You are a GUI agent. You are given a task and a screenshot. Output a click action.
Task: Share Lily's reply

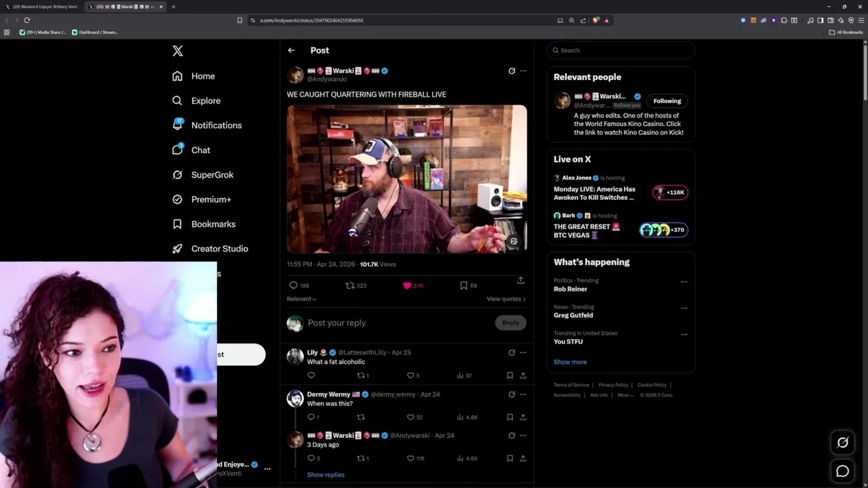pyautogui.click(x=523, y=375)
